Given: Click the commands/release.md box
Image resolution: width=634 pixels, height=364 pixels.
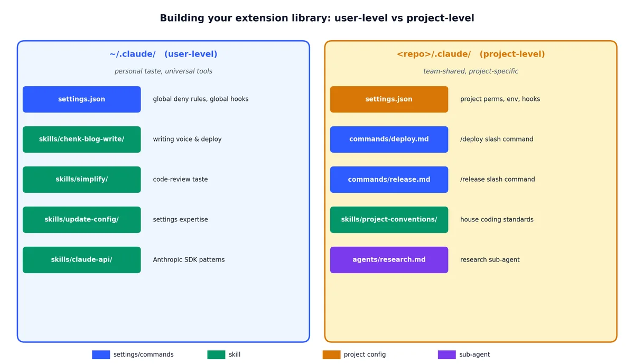Looking at the screenshot, I should pos(389,180).
